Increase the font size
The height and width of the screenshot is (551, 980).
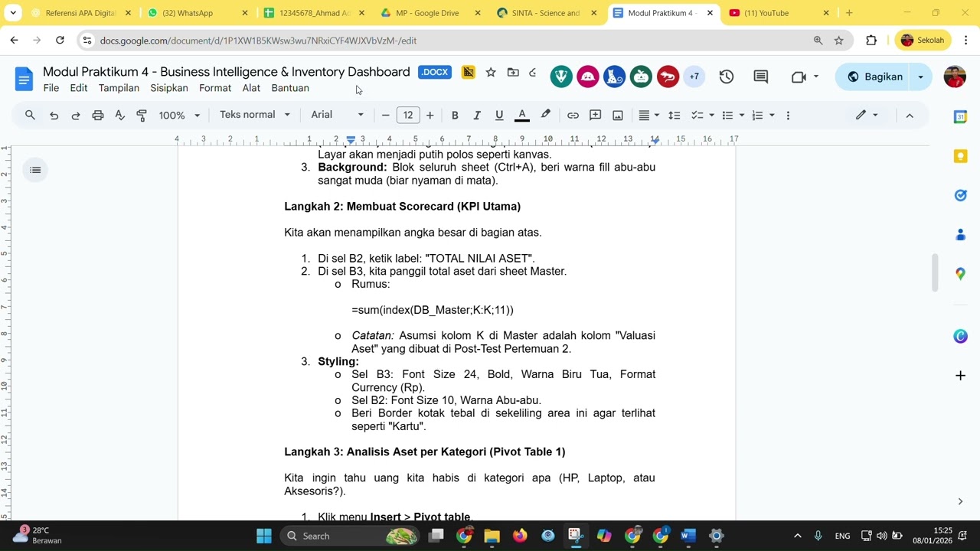(x=430, y=115)
